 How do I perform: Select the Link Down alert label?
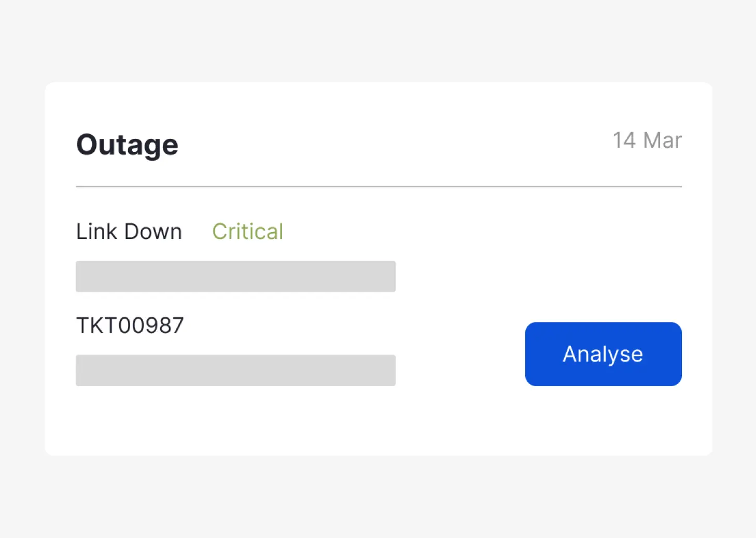pos(129,232)
